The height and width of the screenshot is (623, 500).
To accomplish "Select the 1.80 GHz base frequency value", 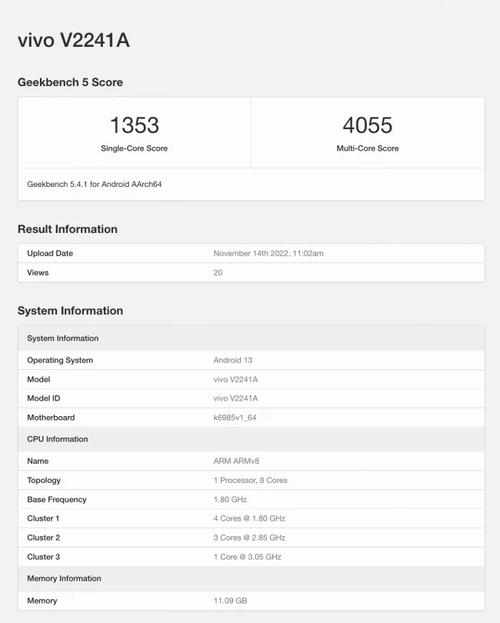I will pyautogui.click(x=230, y=499).
